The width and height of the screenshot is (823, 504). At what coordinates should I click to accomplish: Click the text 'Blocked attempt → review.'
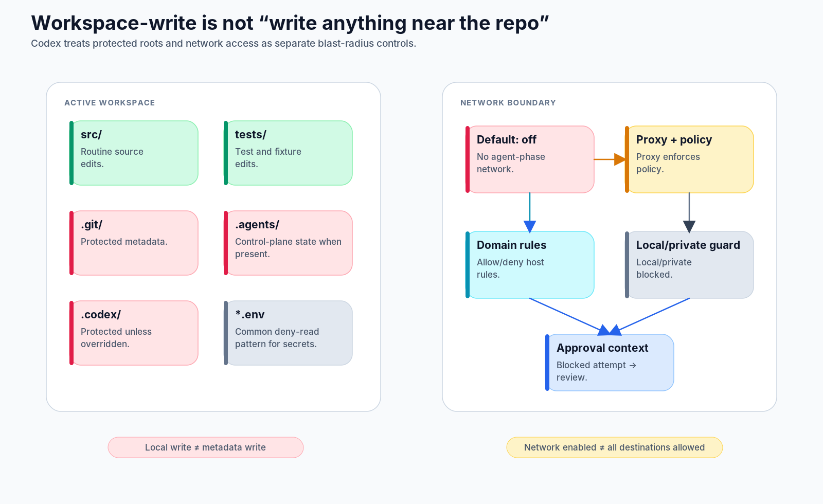coord(596,371)
